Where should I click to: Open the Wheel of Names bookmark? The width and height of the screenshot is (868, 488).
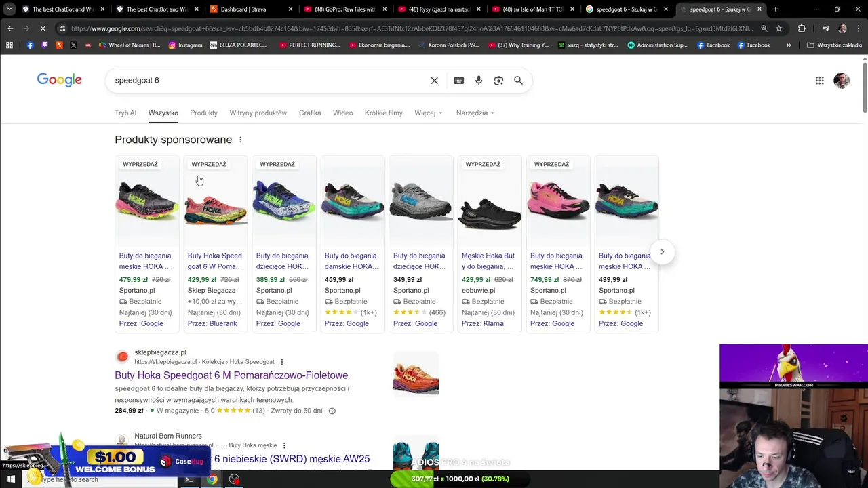tap(129, 45)
